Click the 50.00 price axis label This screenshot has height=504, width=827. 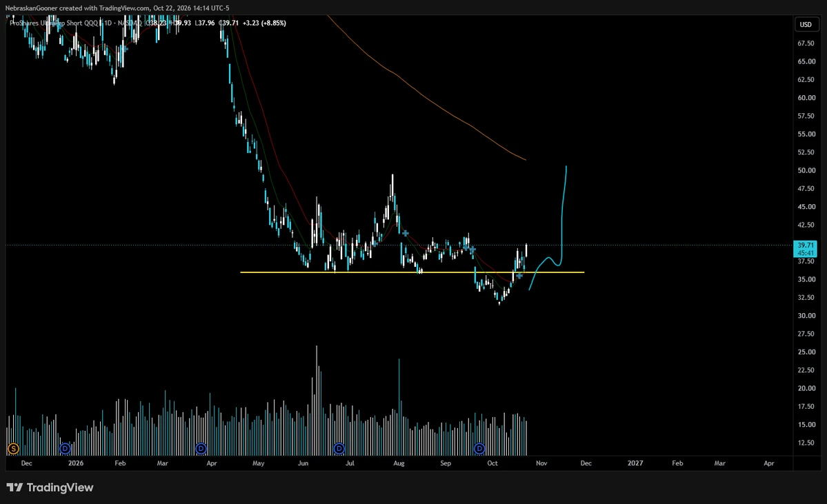[x=806, y=170]
